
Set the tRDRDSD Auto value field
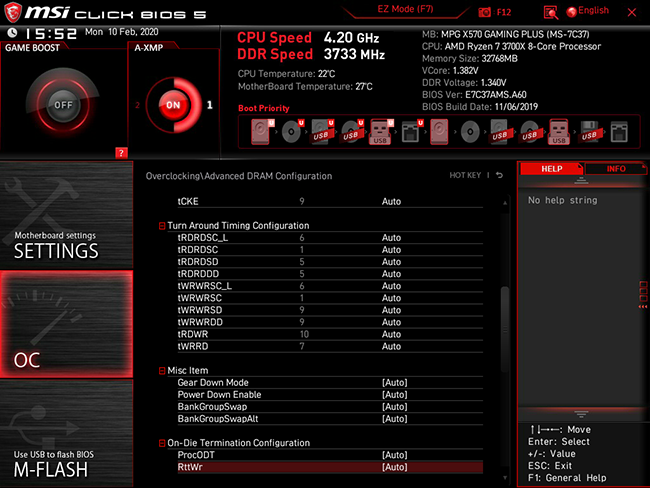391,262
